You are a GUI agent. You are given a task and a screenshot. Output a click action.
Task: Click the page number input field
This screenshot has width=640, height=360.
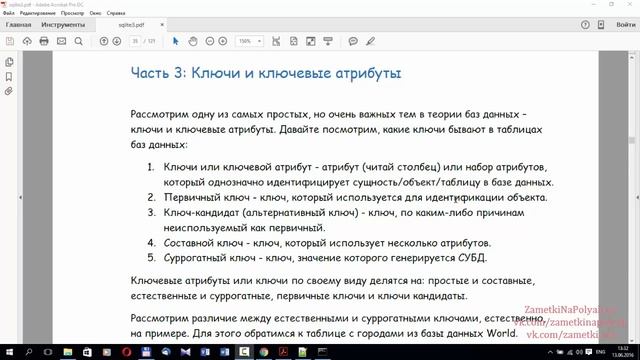pyautogui.click(x=135, y=41)
